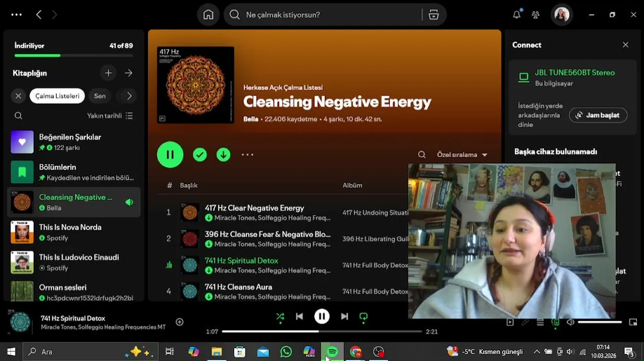Open the Bella profile link

coord(251,119)
